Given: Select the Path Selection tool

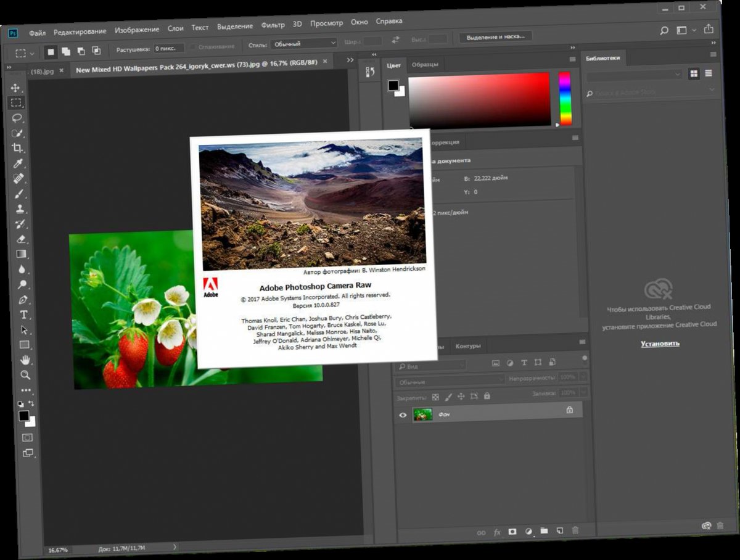Looking at the screenshot, I should (25, 329).
